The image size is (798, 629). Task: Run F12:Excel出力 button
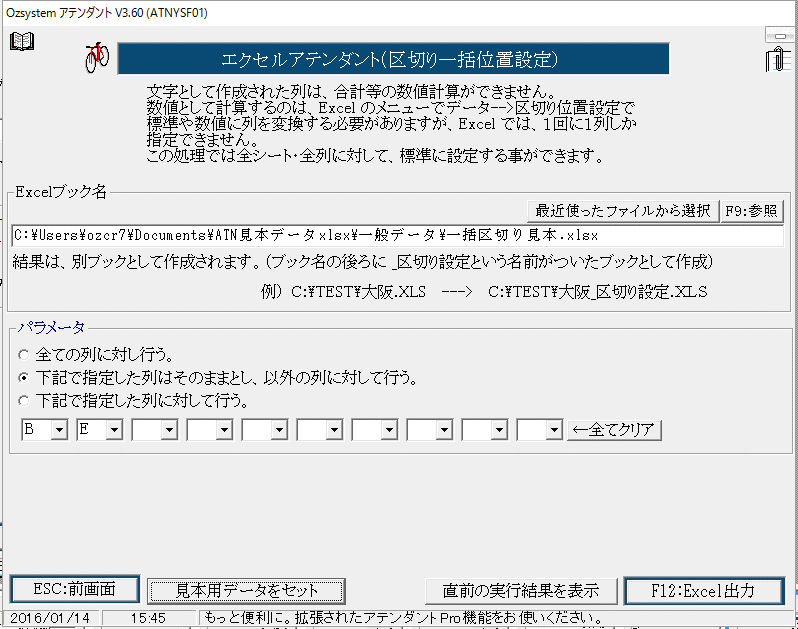703,591
